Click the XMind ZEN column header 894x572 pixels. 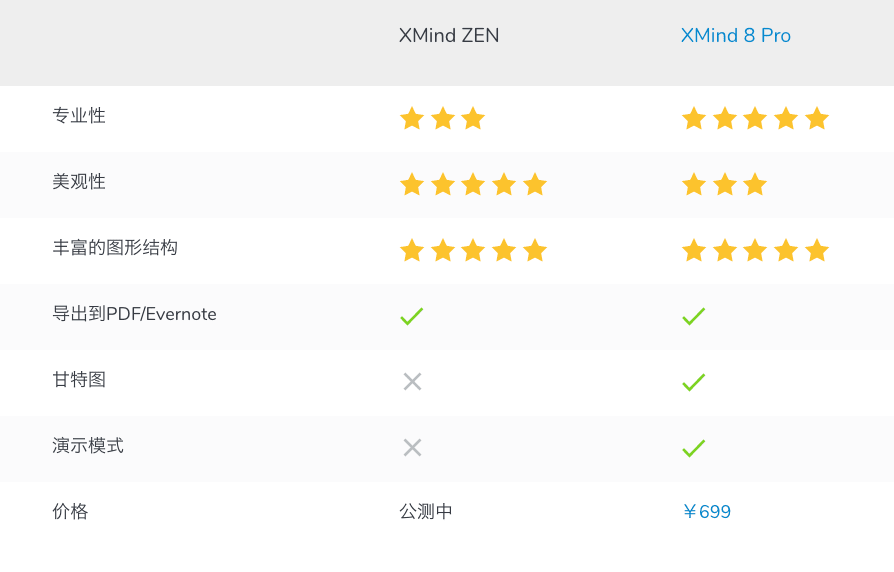coord(449,36)
